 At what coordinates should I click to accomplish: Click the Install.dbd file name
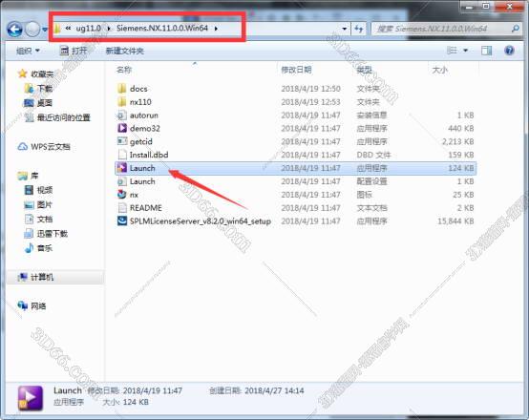[x=149, y=155]
